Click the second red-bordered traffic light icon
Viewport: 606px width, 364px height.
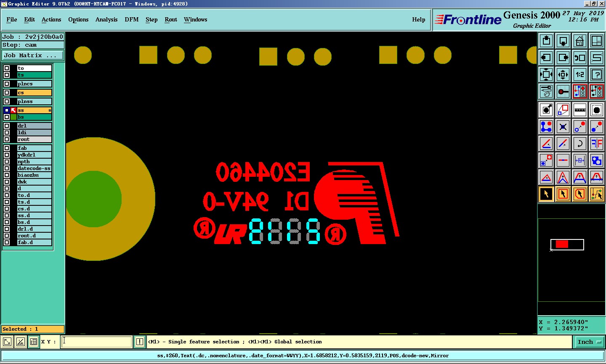click(x=597, y=91)
